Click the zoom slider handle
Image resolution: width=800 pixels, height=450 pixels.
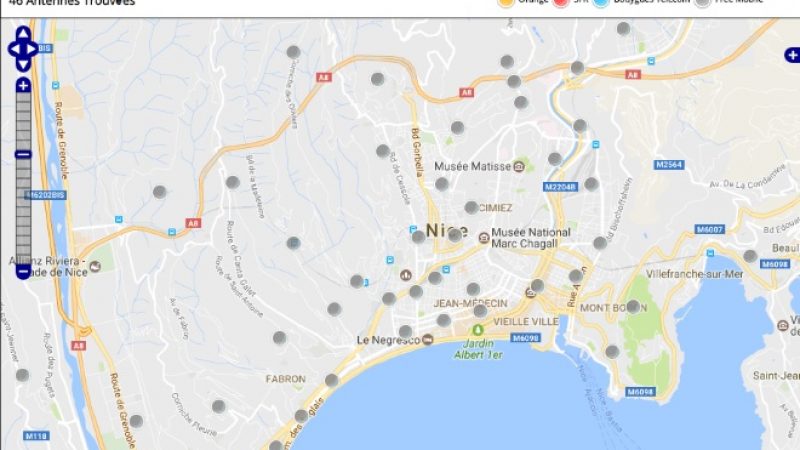coord(23,155)
